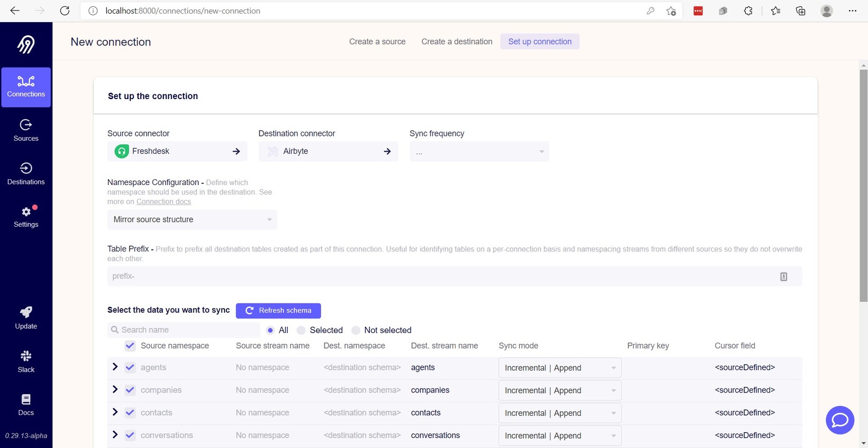Viewport: 868px width, 448px height.
Task: Click the browser address bar URL
Action: (183, 11)
